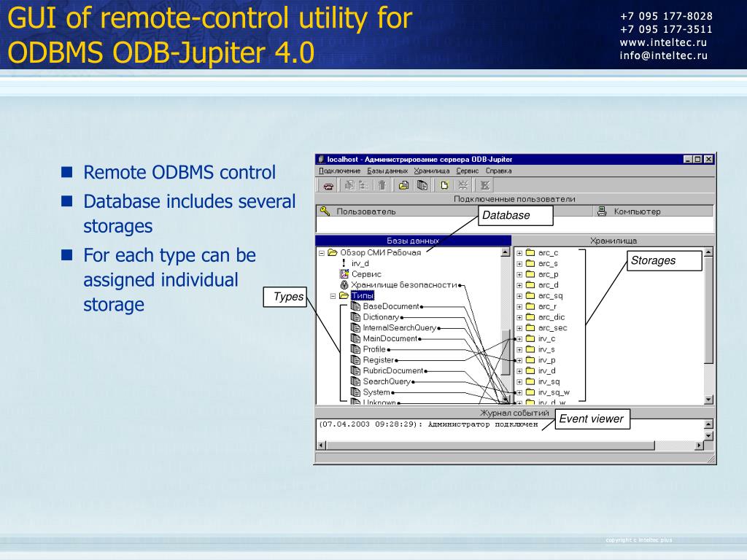Open the Сервис menu
747x560 pixels.
coord(468,171)
